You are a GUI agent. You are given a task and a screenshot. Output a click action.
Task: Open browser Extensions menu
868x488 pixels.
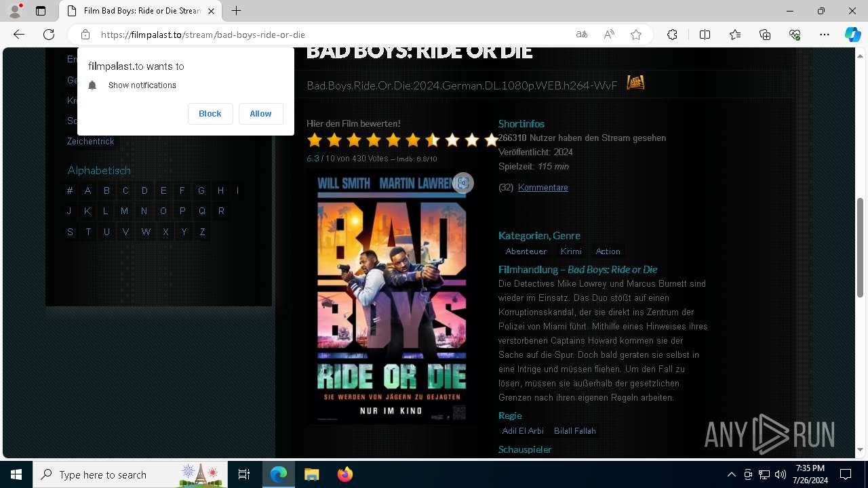[x=672, y=35]
